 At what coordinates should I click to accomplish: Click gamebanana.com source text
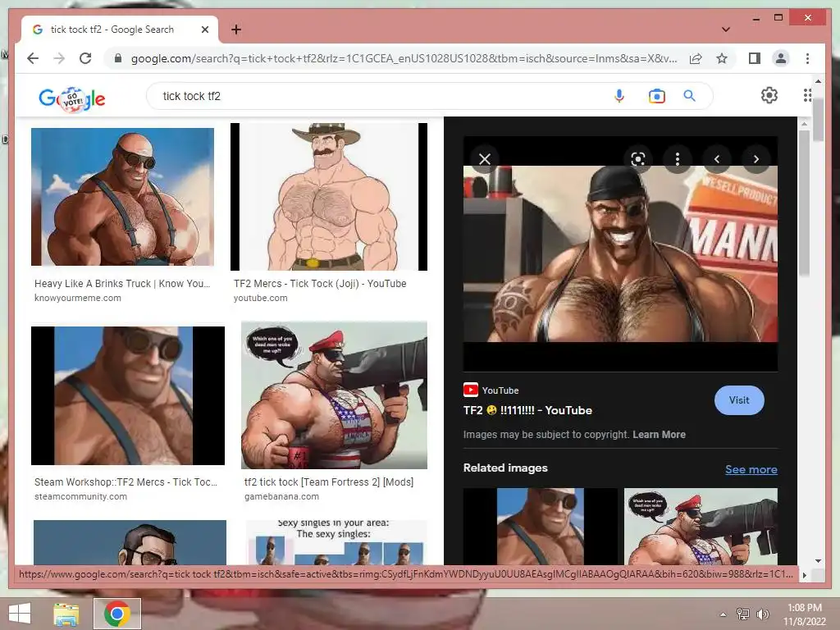[x=282, y=496]
